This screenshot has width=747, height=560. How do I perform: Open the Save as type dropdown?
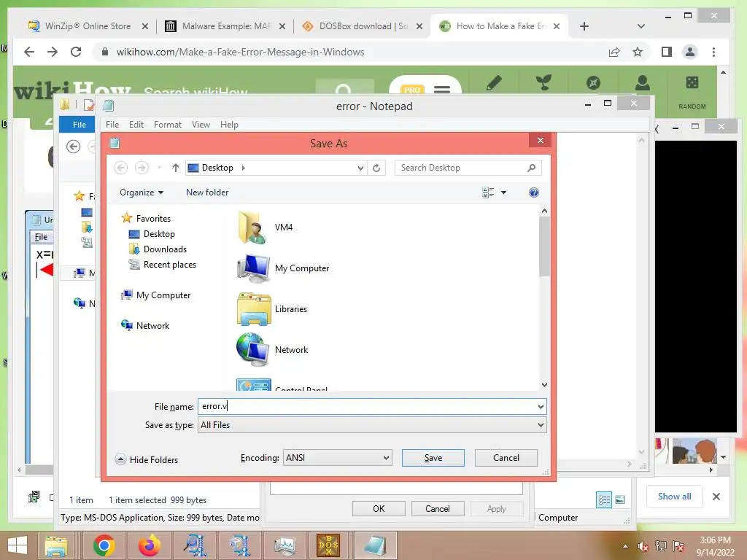pyautogui.click(x=372, y=425)
